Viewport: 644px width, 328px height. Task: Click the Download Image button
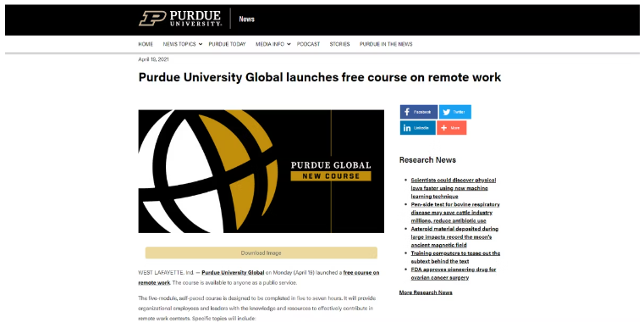tap(261, 253)
